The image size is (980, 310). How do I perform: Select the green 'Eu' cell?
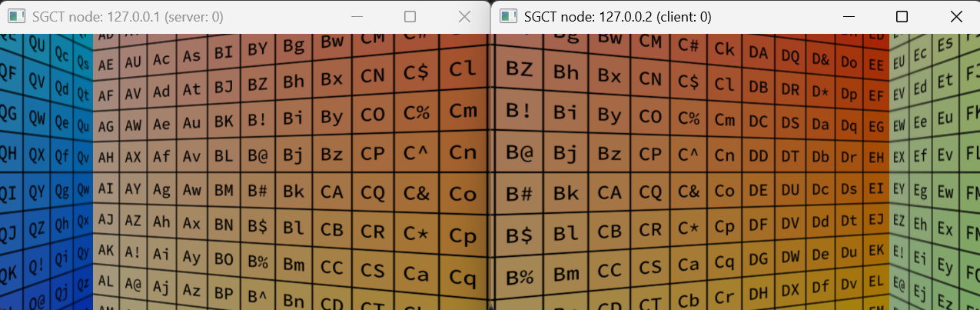946,117
